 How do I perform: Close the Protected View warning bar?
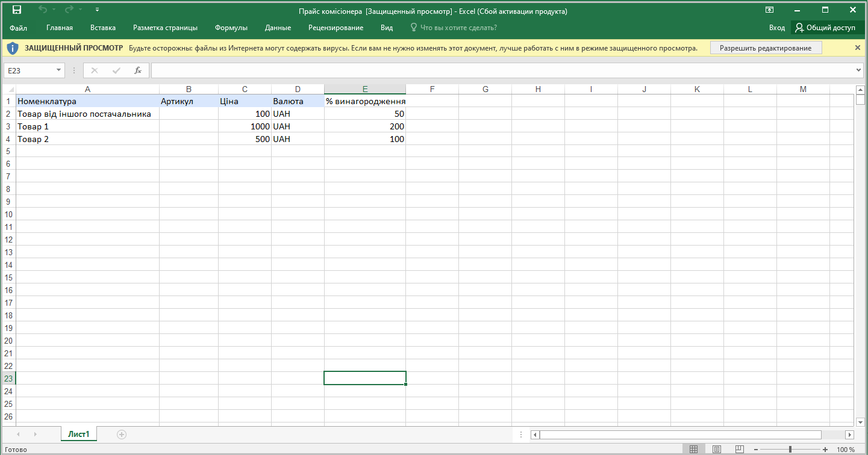click(858, 48)
